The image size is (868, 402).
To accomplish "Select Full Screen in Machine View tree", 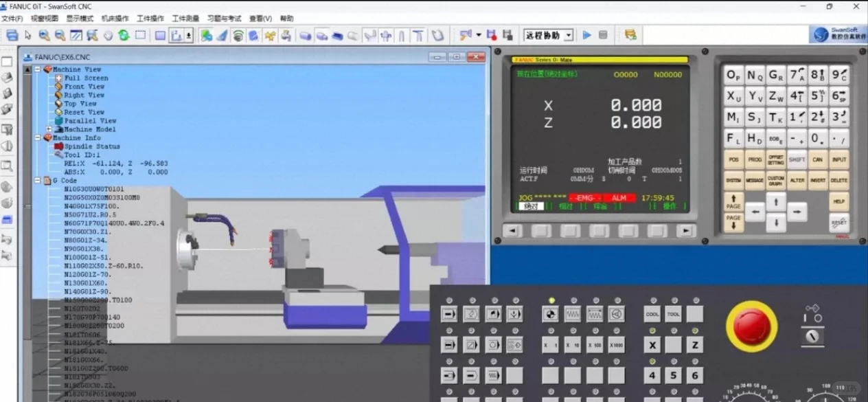I will [x=86, y=78].
